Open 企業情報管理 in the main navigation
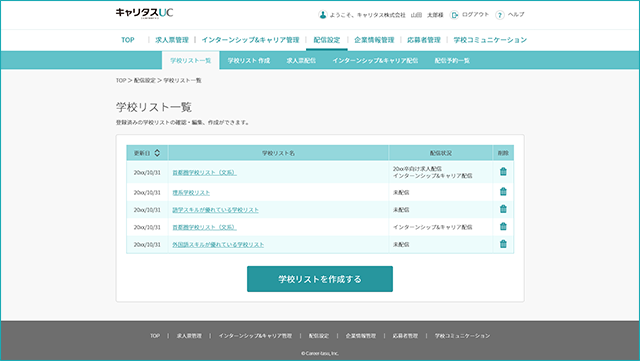This screenshot has width=640, height=361. coord(374,40)
